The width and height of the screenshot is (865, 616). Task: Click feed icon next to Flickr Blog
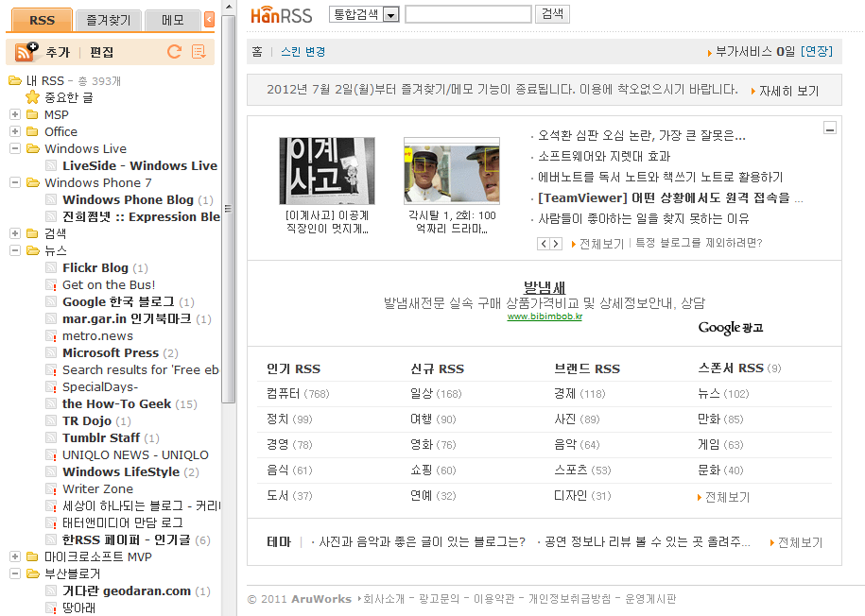tap(51, 267)
